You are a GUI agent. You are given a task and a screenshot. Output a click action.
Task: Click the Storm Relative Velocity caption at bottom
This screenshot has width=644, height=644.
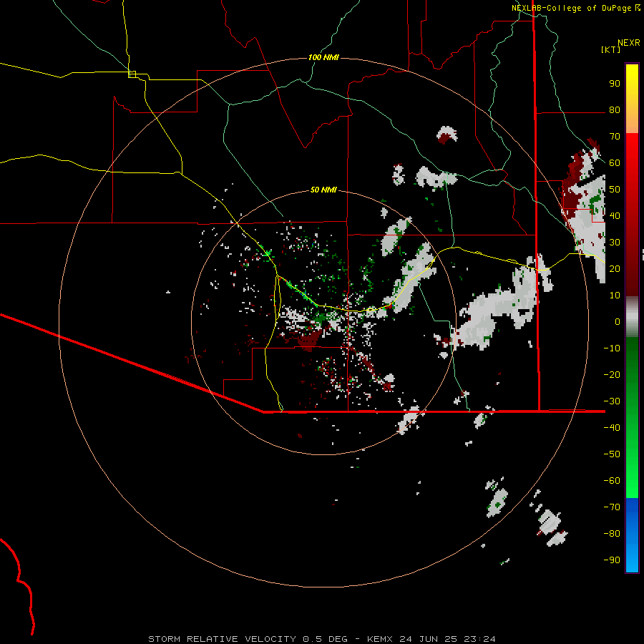click(321, 639)
